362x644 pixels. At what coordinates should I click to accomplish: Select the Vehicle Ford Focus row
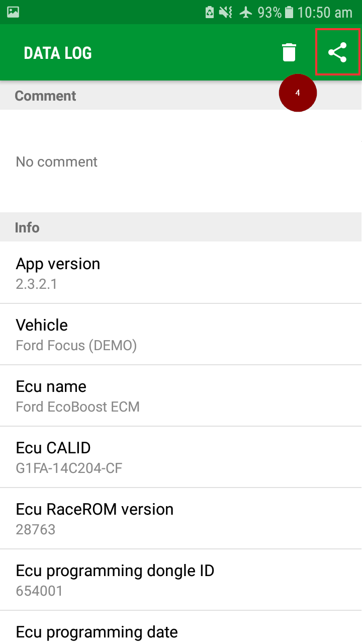click(181, 334)
